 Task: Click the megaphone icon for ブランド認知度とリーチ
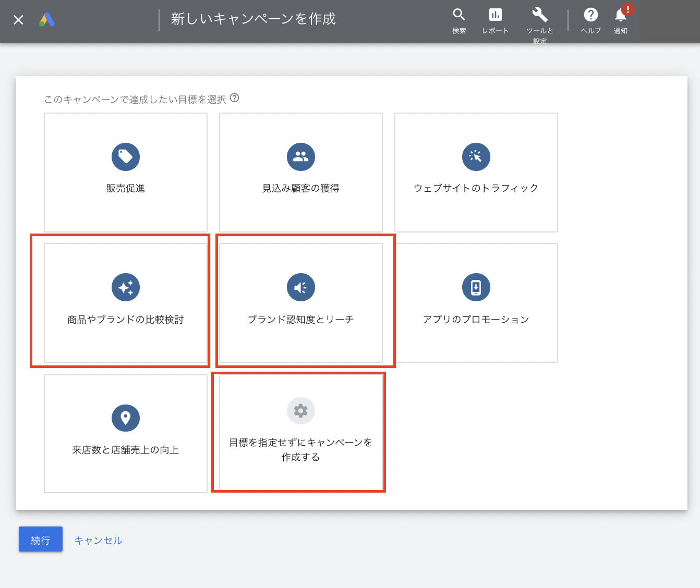tap(301, 287)
